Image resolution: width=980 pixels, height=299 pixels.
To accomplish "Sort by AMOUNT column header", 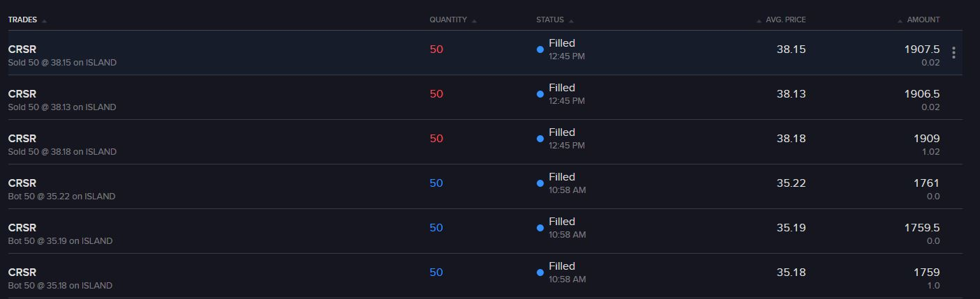I will (923, 20).
